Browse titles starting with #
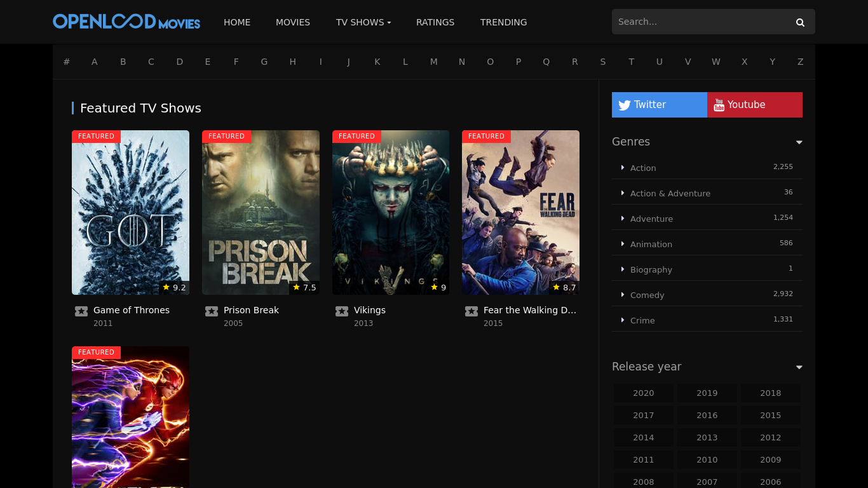This screenshot has width=868, height=488. click(x=67, y=62)
